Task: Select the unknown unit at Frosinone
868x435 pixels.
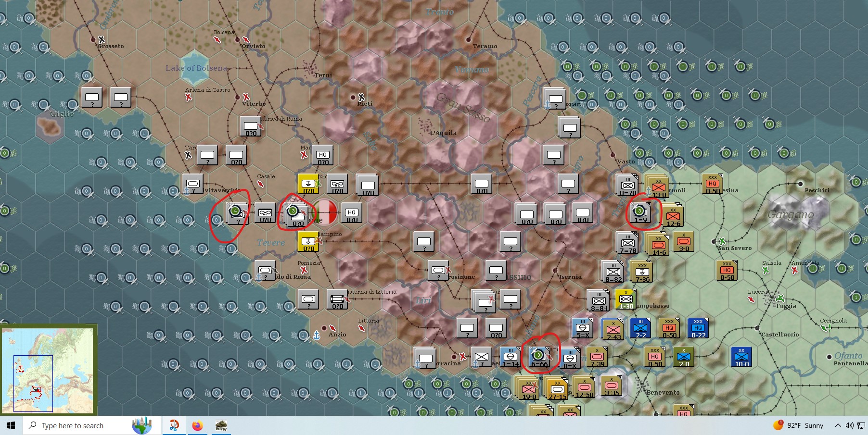Action: (438, 270)
